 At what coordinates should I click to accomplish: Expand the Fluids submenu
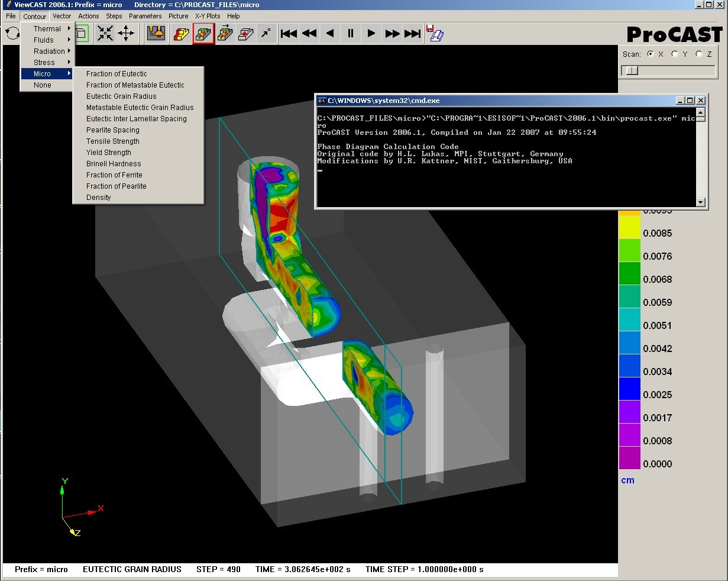pyautogui.click(x=48, y=40)
